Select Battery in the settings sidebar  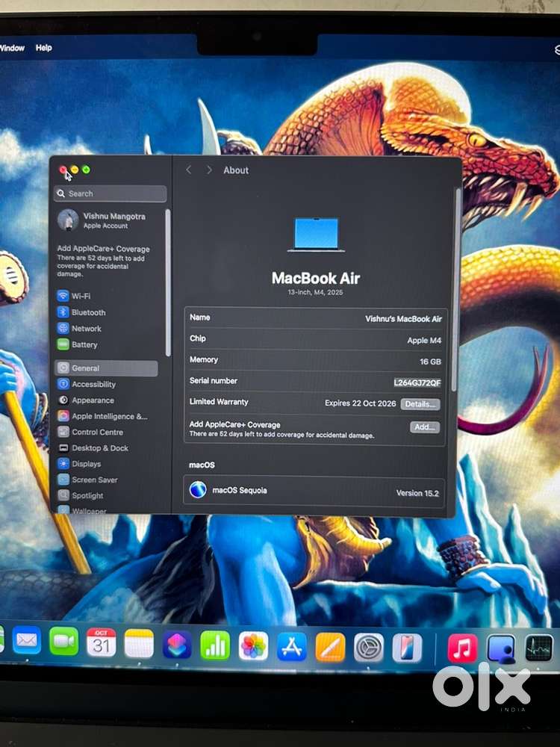point(77,344)
